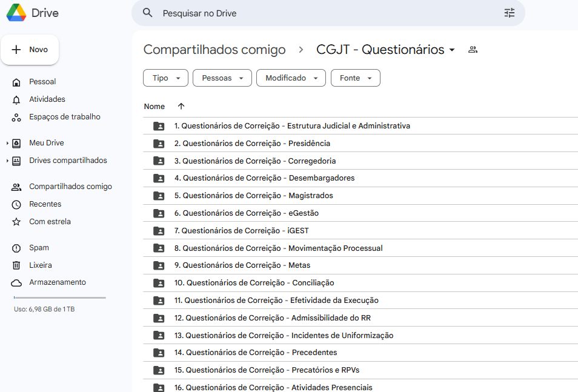Open Recentes recent files
Image resolution: width=578 pixels, height=392 pixels.
[45, 204]
